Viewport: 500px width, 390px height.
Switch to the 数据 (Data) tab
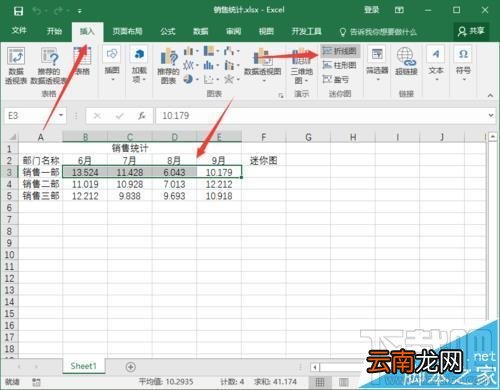coord(201,31)
